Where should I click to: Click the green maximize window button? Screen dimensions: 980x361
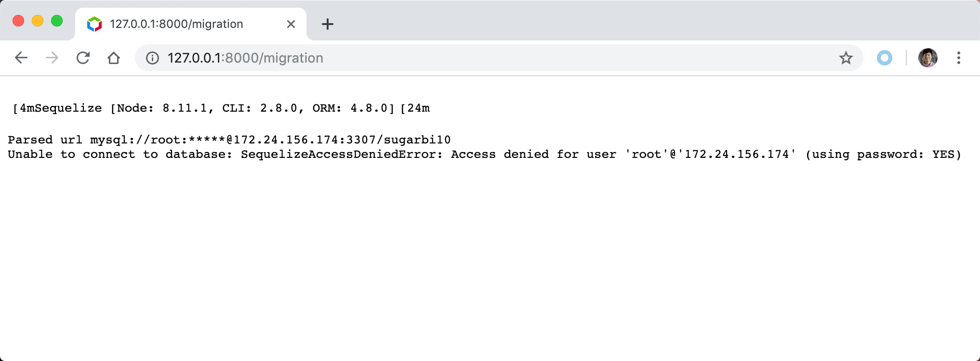pos(57,21)
